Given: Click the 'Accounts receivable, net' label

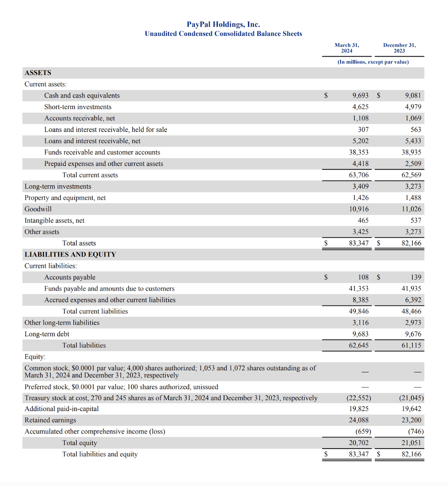Looking at the screenshot, I should (79, 118).
